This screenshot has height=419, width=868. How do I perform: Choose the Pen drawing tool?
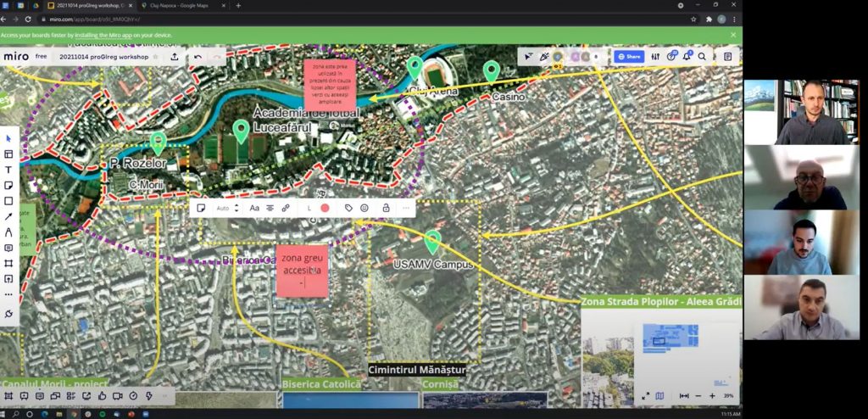click(8, 232)
